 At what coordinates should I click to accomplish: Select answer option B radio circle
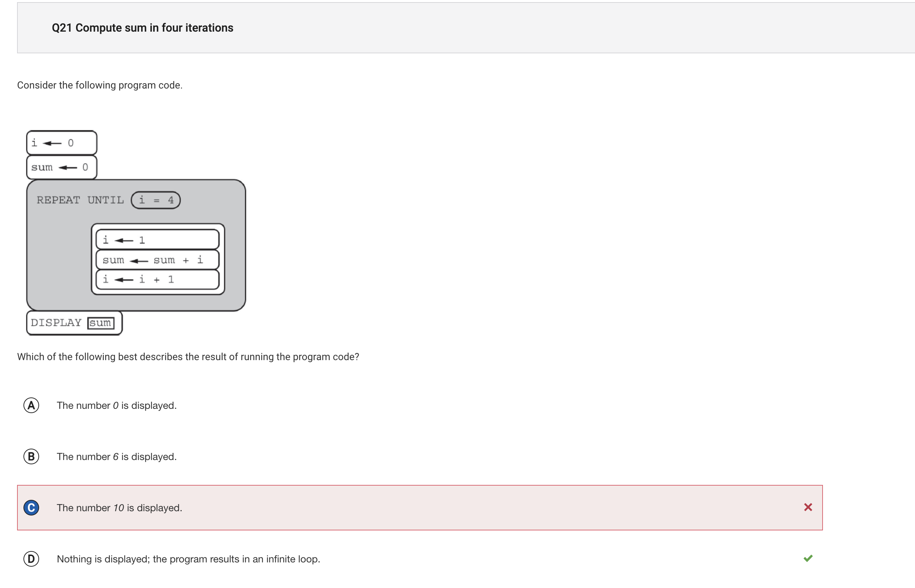click(31, 456)
